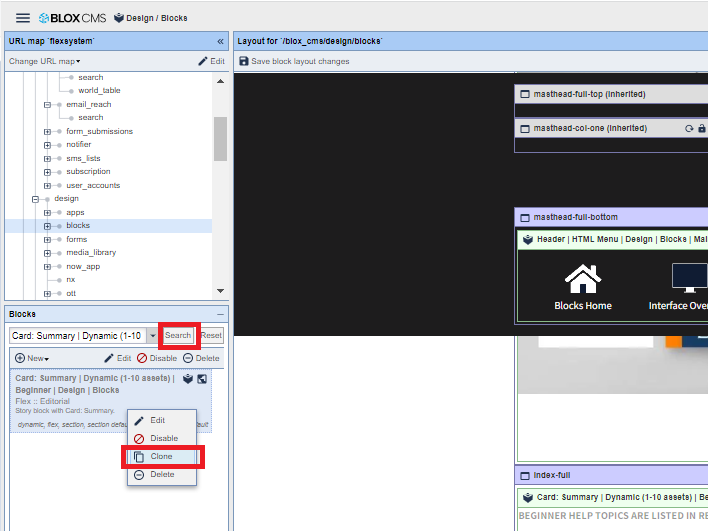Open the block search combo box arrow
Viewport: 708px width, 531px height.
pyautogui.click(x=153, y=336)
